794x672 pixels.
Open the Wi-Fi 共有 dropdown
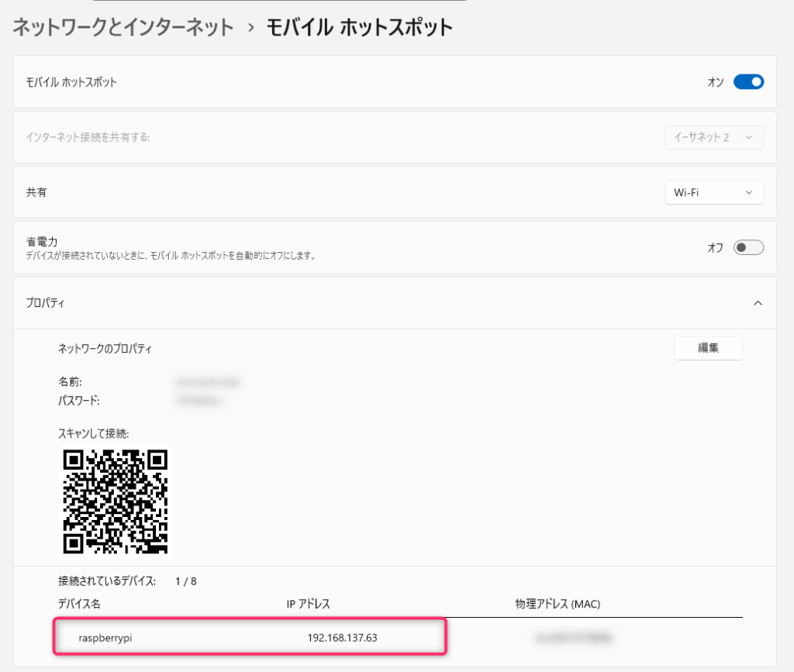point(713,192)
